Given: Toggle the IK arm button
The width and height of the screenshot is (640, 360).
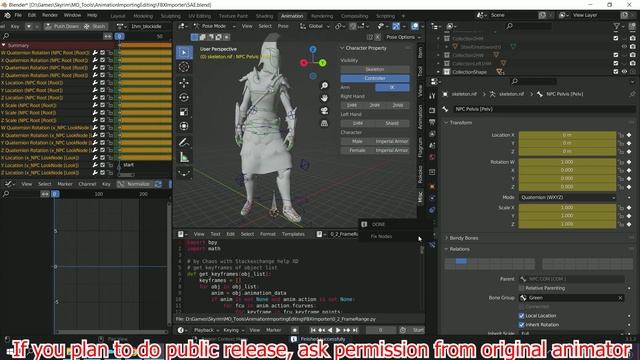Looking at the screenshot, I should tap(392, 87).
